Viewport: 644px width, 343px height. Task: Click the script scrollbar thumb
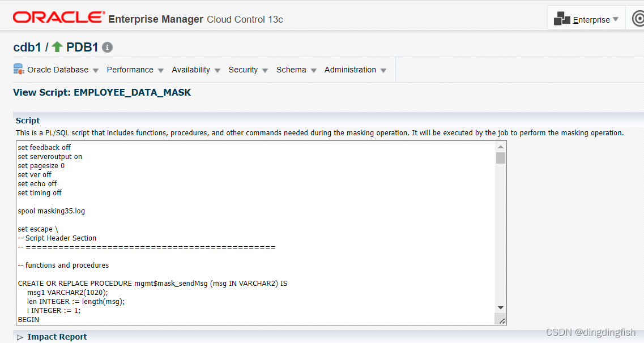500,158
